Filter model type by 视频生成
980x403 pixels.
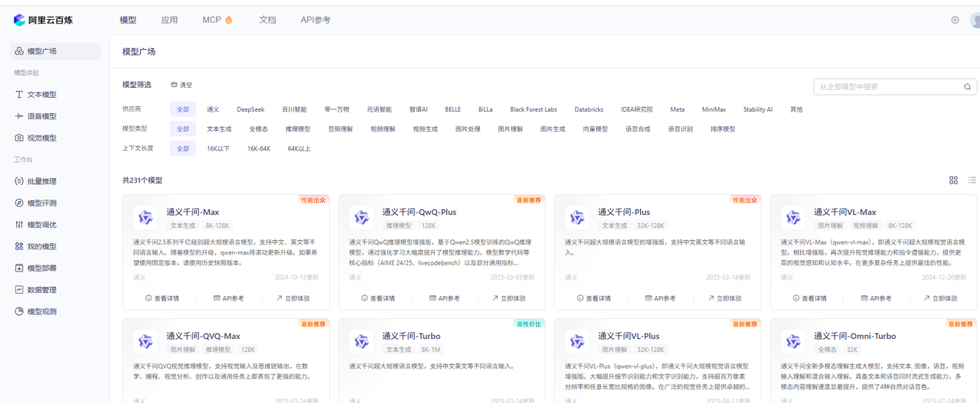point(425,129)
